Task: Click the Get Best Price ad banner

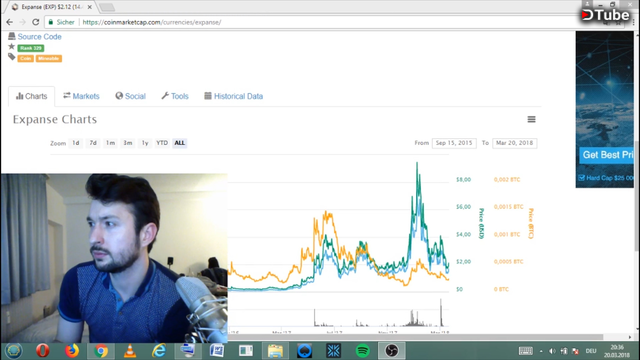Action: [605, 109]
